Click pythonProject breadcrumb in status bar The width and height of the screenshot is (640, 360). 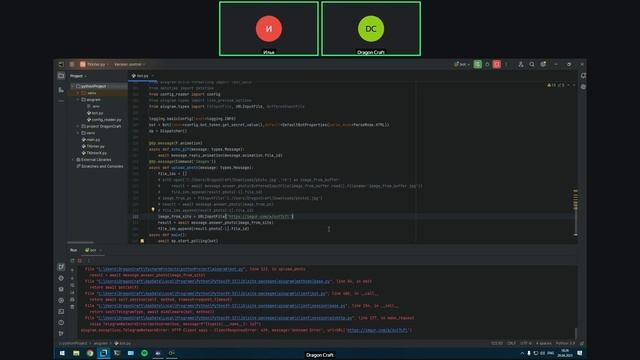(x=74, y=343)
